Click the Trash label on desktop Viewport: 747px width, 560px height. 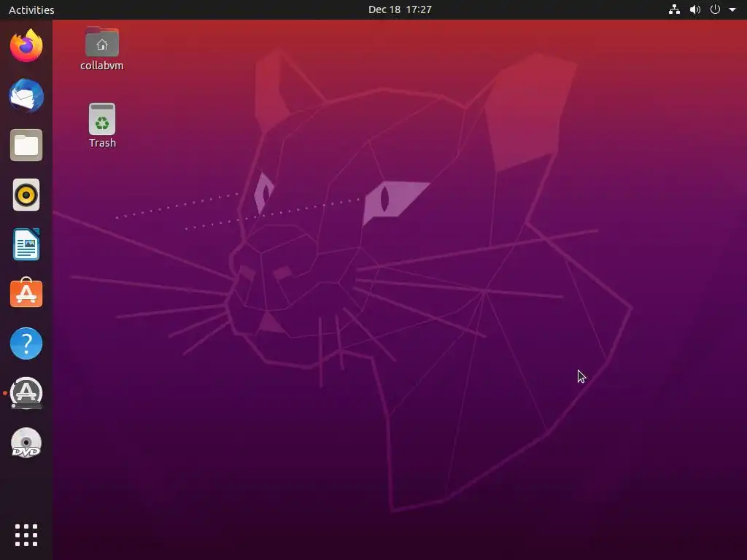[102, 143]
